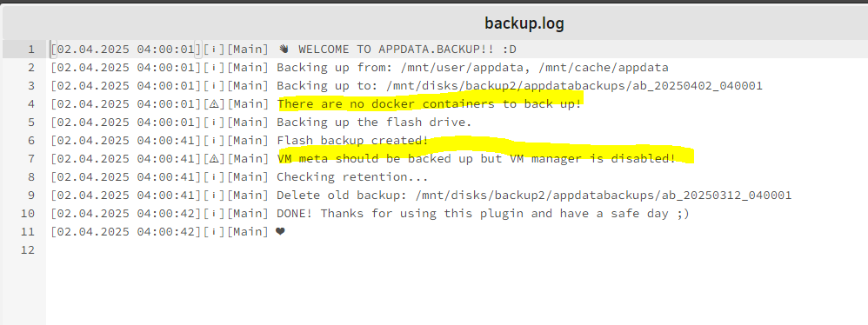Click the warning triangle icon on line 4

[x=214, y=104]
